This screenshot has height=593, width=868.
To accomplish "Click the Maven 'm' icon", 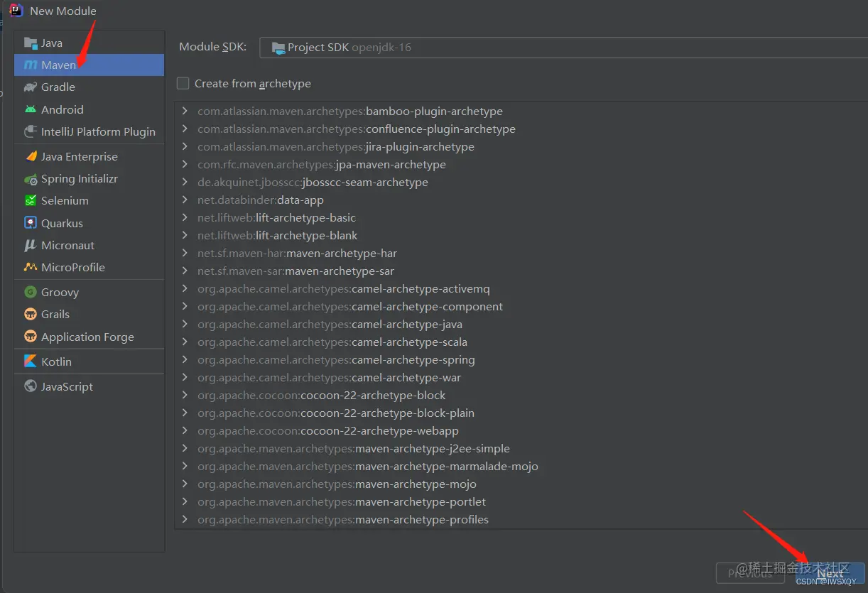I will [x=31, y=65].
